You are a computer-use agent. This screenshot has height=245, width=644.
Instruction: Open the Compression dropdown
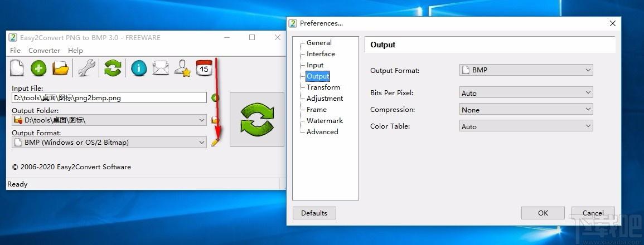tap(526, 110)
